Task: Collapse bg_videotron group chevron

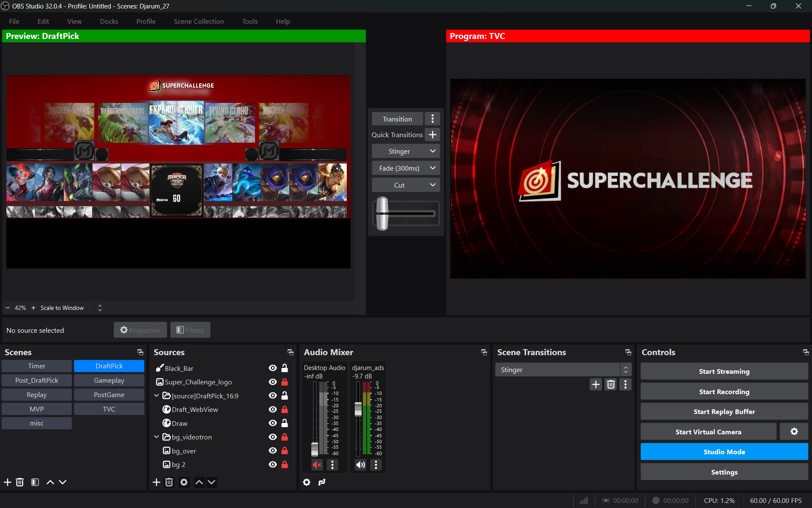Action: (156, 436)
